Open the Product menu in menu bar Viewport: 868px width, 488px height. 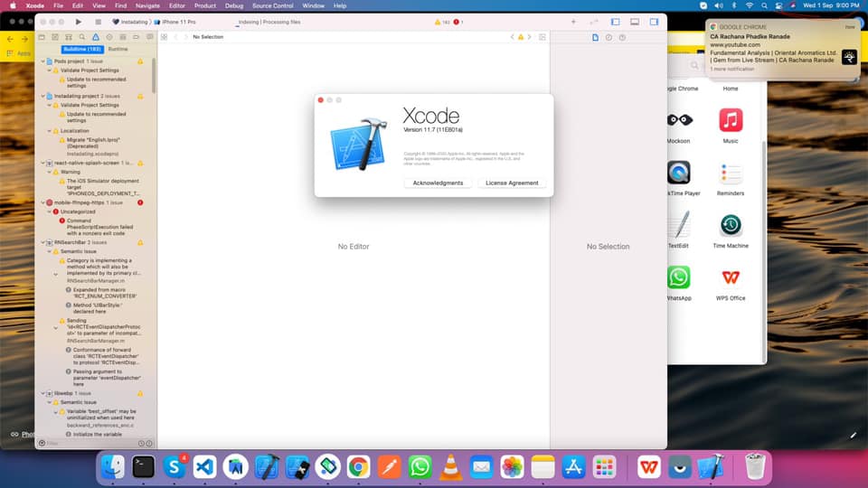click(204, 5)
